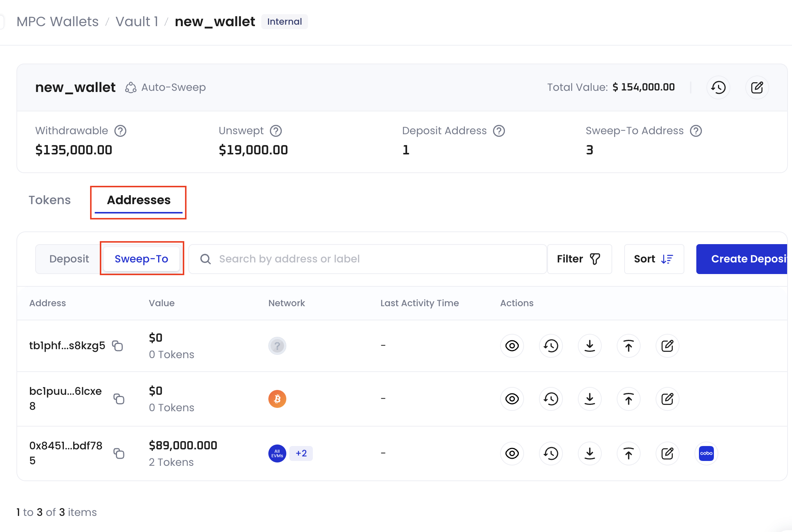Viewport: 792px width, 532px height.
Task: Open transaction history for bc1puu...6lcxe8
Action: click(551, 399)
